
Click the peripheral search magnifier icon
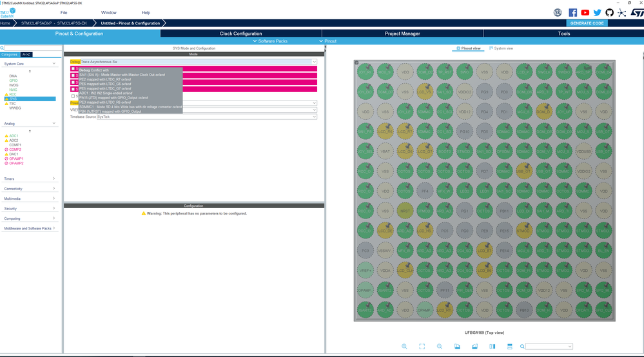[x=2, y=48]
